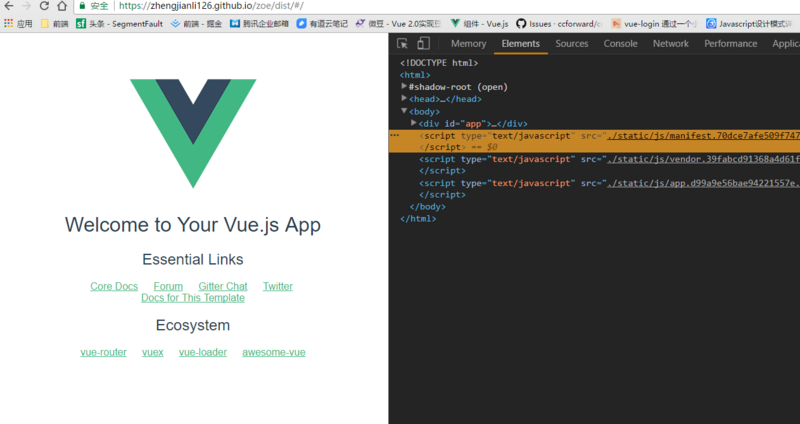This screenshot has width=800, height=424.
Task: Open the vuex link
Action: pos(153,352)
